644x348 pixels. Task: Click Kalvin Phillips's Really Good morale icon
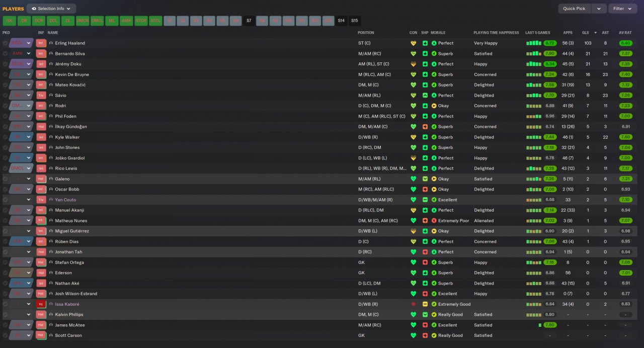click(434, 315)
